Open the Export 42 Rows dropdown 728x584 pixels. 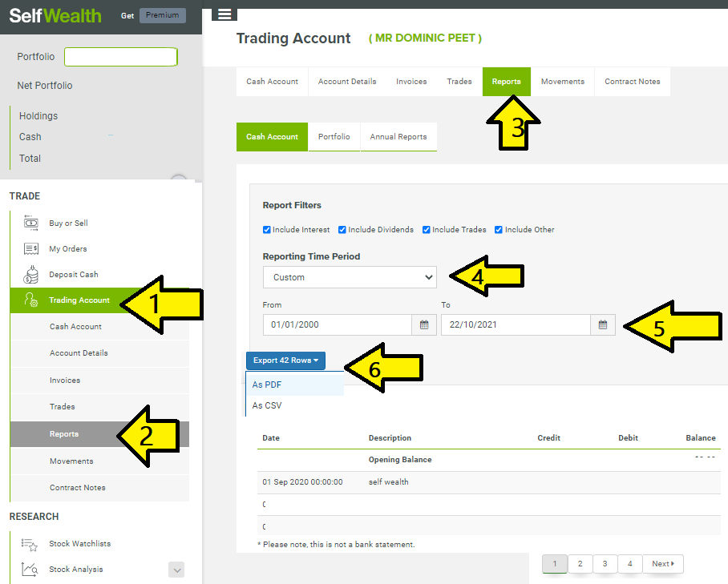(285, 360)
